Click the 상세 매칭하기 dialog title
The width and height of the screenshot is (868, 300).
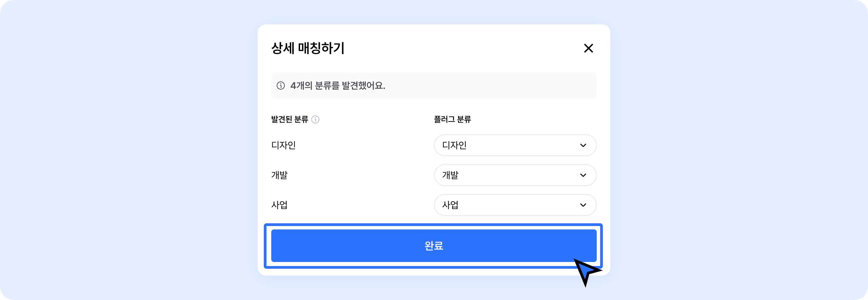308,48
